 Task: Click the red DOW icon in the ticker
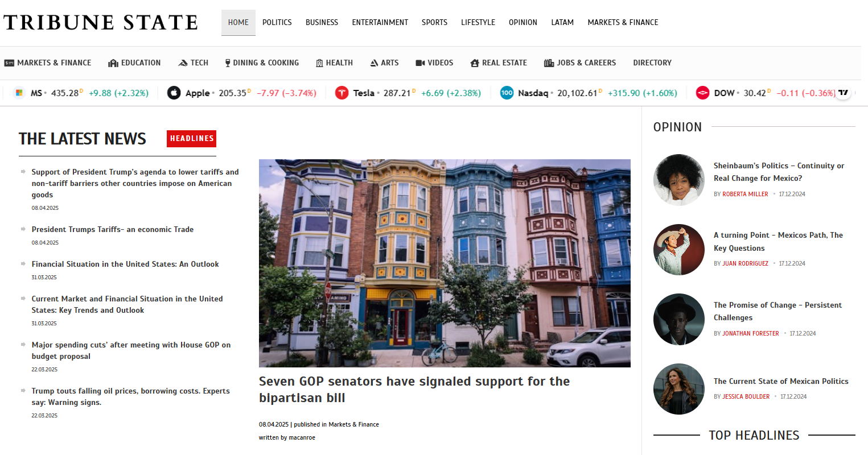[702, 92]
